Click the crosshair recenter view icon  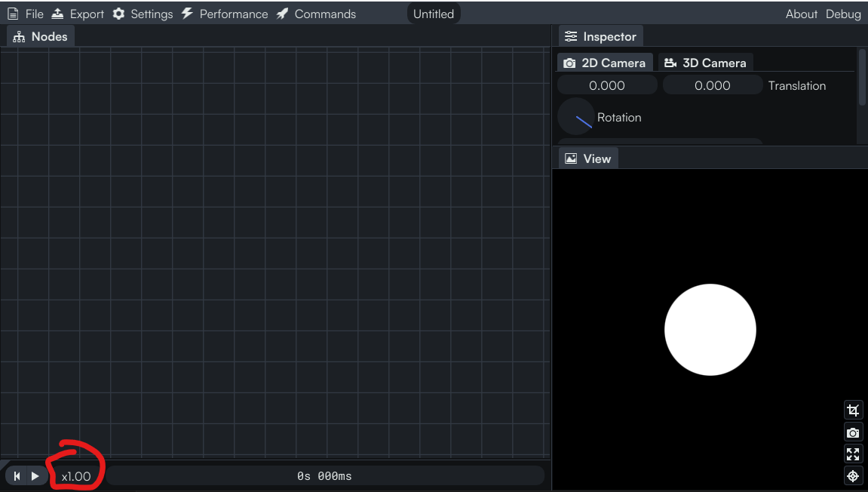(x=853, y=476)
